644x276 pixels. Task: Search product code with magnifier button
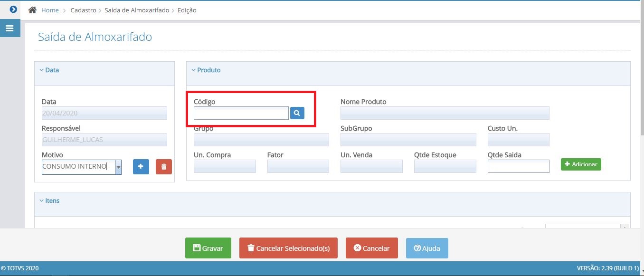pos(297,113)
